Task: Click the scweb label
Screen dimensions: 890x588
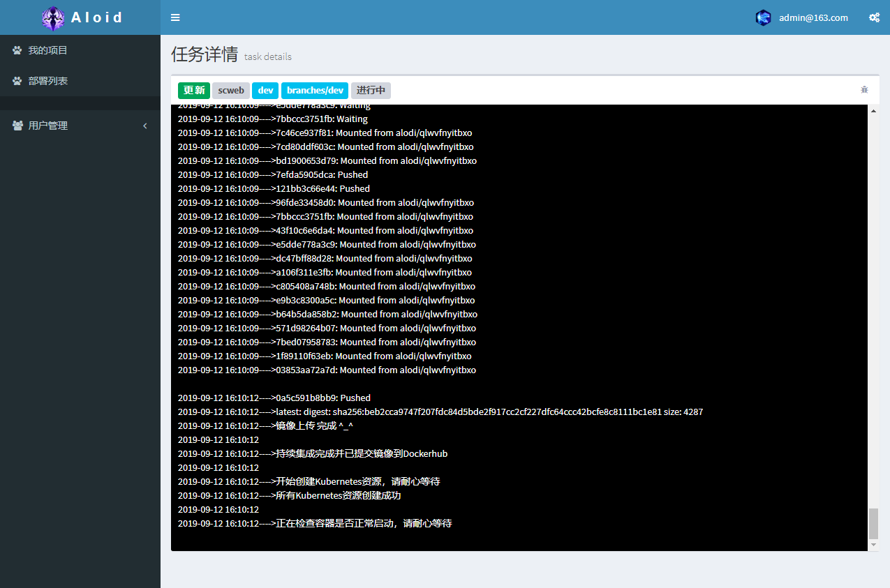Action: pos(231,91)
